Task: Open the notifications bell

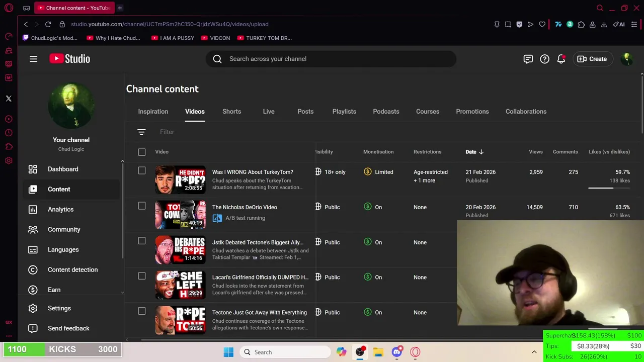Action: point(561,59)
